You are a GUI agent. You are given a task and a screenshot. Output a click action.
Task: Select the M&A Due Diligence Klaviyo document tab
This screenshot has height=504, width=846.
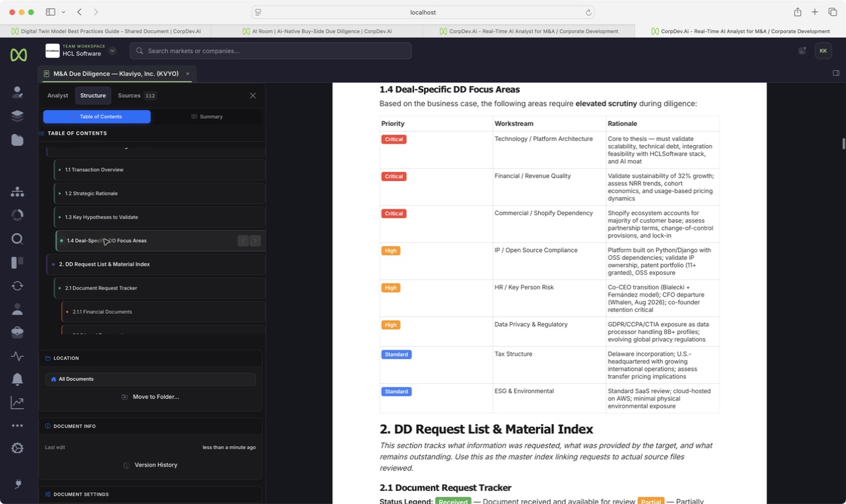click(x=116, y=74)
